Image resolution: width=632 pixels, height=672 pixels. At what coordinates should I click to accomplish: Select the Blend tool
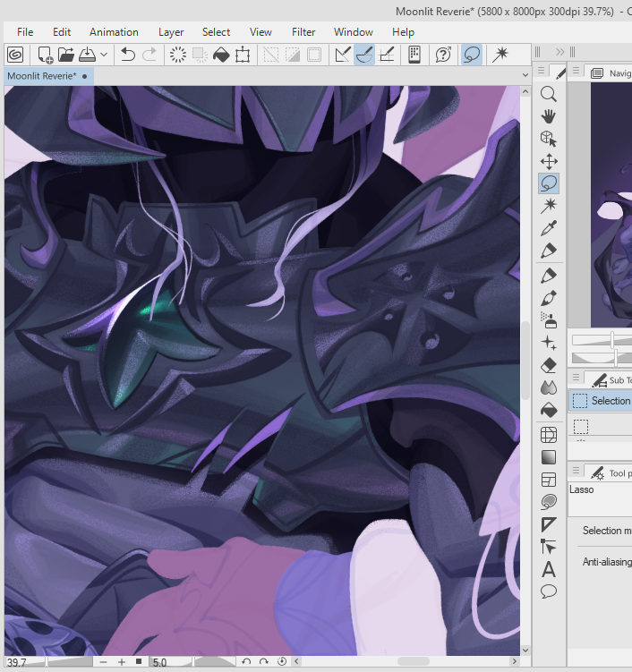[549, 387]
